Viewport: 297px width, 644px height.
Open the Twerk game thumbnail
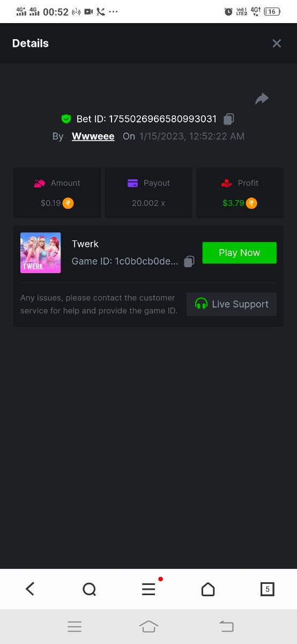pos(41,253)
